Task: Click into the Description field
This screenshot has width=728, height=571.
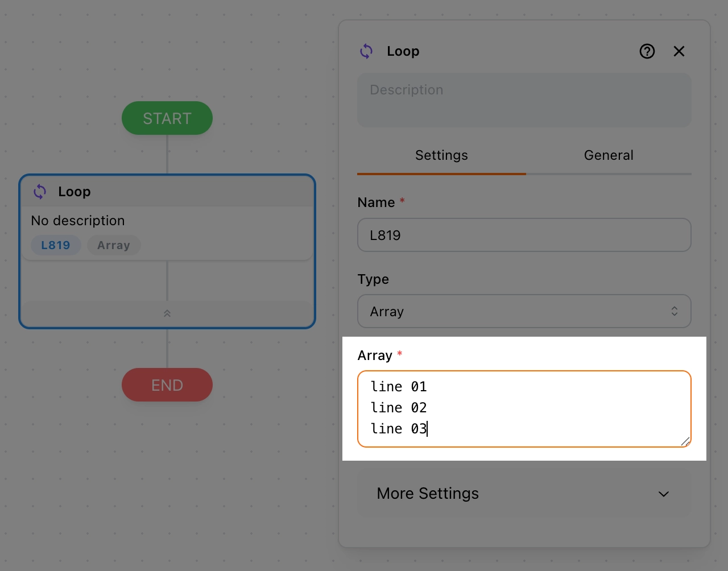Action: pos(523,100)
